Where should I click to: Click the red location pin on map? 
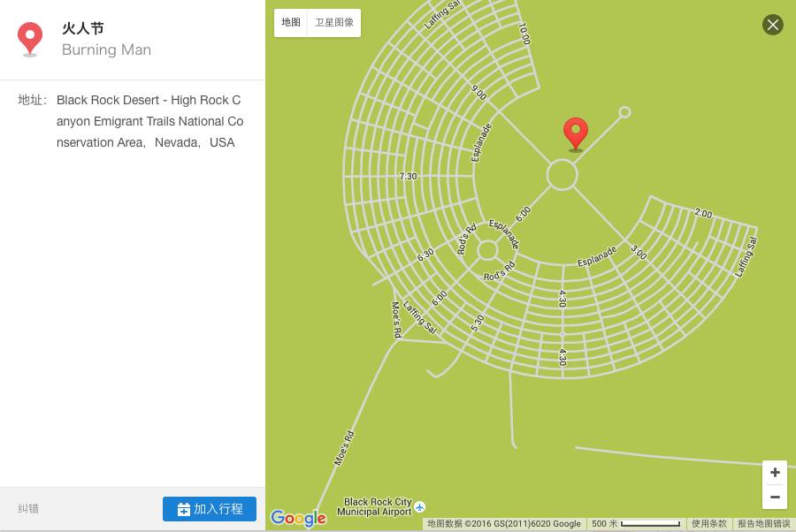(576, 134)
